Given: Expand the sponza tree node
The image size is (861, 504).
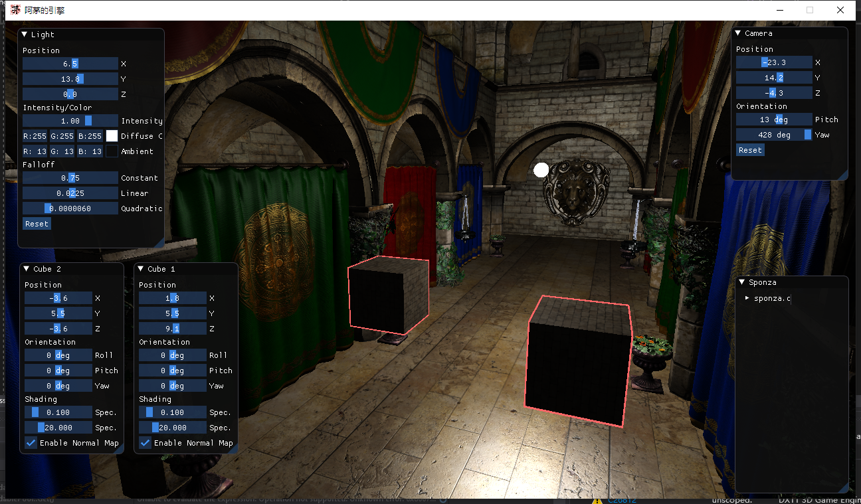Looking at the screenshot, I should [x=747, y=298].
